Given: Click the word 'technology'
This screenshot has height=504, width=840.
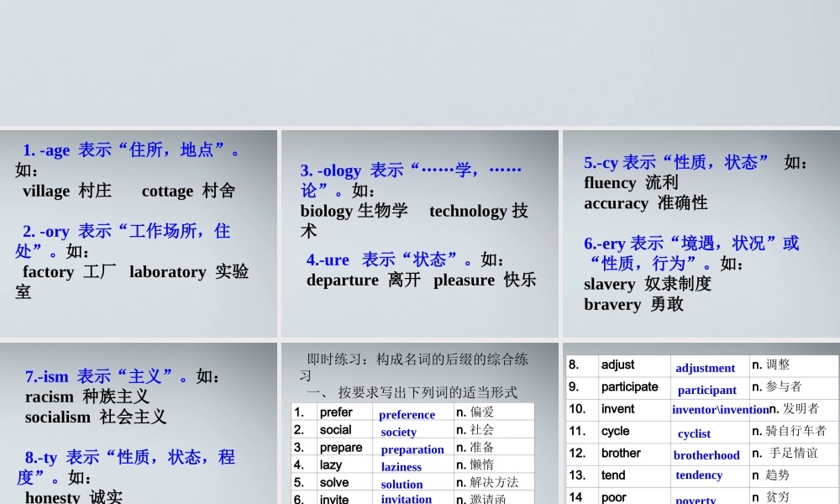Looking at the screenshot, I should point(468,211).
